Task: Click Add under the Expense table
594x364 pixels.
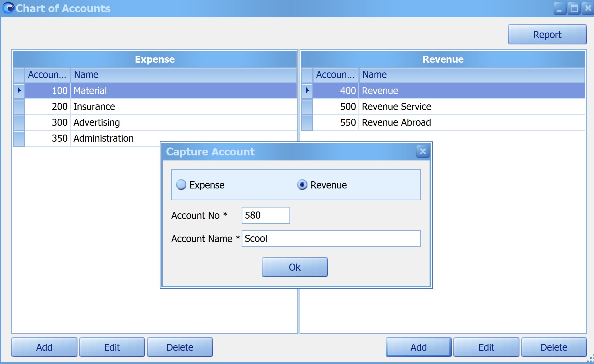Action: click(44, 347)
